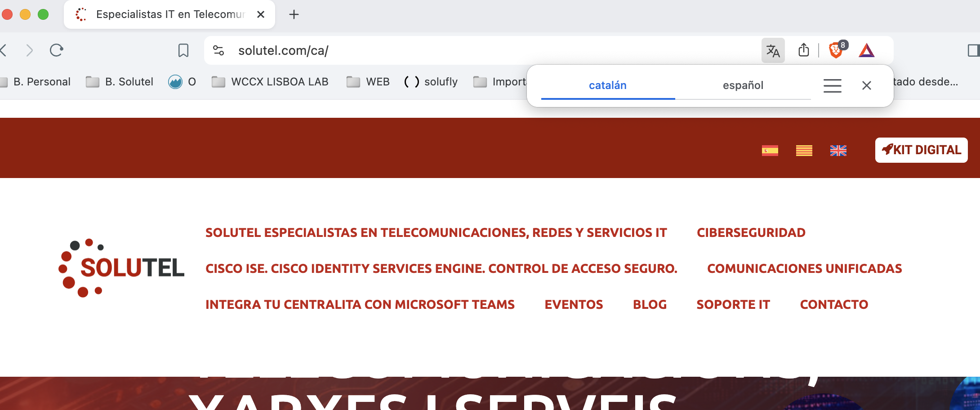Open the CONTACTO page
The height and width of the screenshot is (410, 980).
pos(834,304)
